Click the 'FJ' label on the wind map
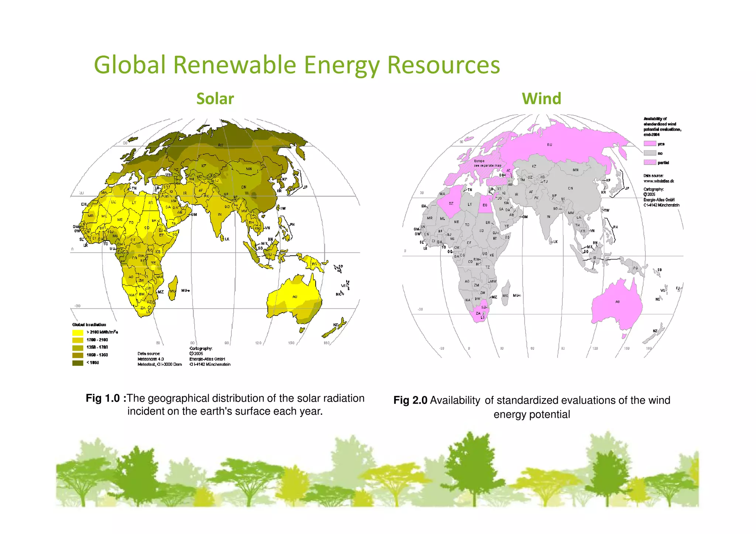 [677, 288]
